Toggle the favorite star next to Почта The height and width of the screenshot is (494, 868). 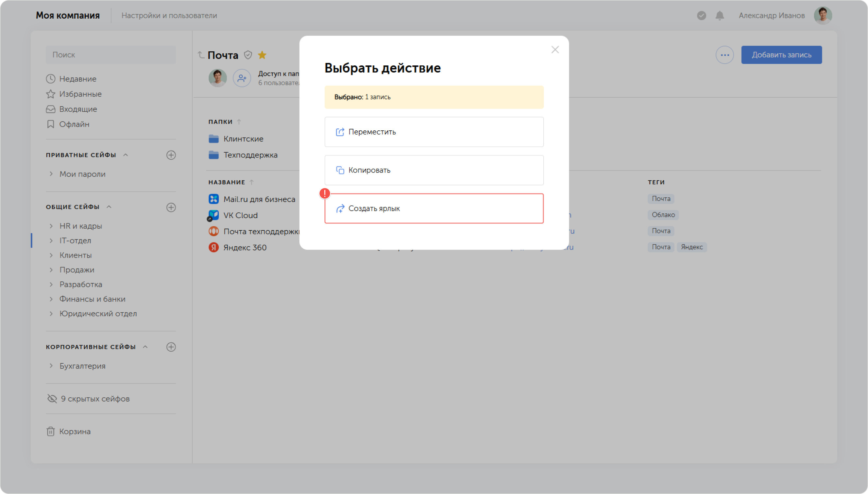pyautogui.click(x=262, y=55)
